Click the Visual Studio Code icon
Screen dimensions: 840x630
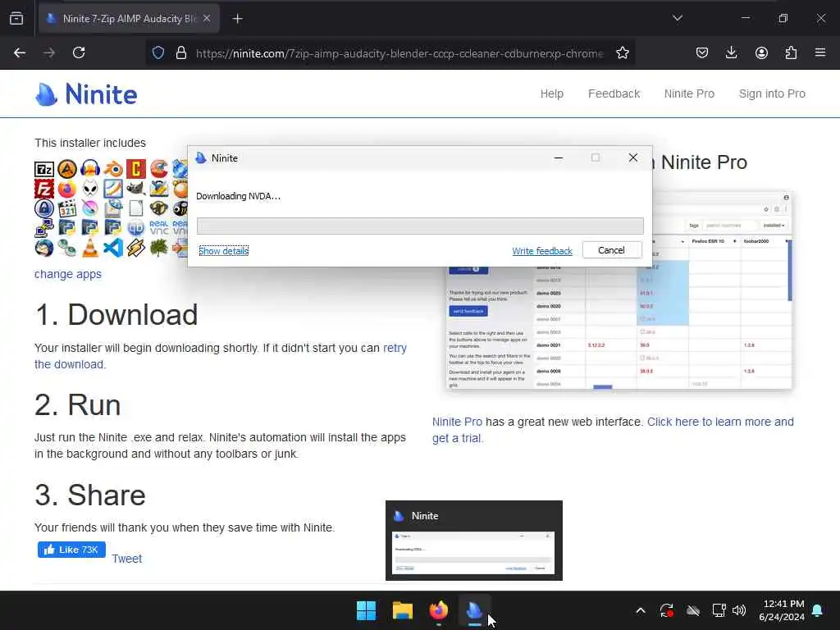click(113, 248)
